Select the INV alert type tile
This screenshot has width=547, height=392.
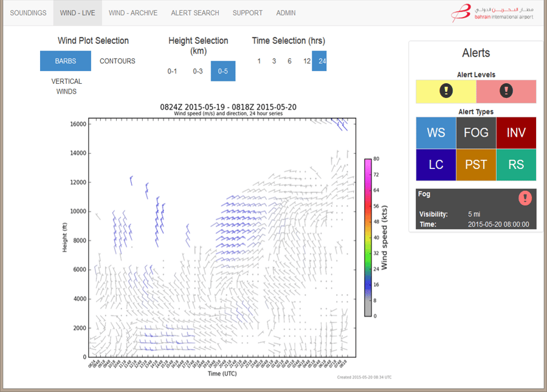516,133
